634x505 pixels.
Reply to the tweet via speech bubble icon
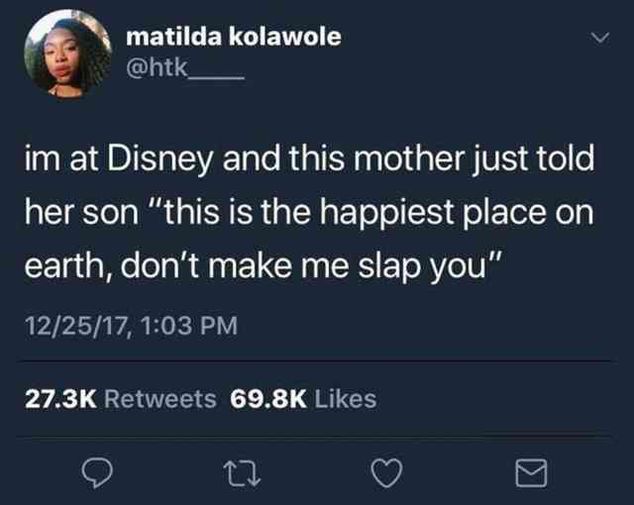click(97, 473)
